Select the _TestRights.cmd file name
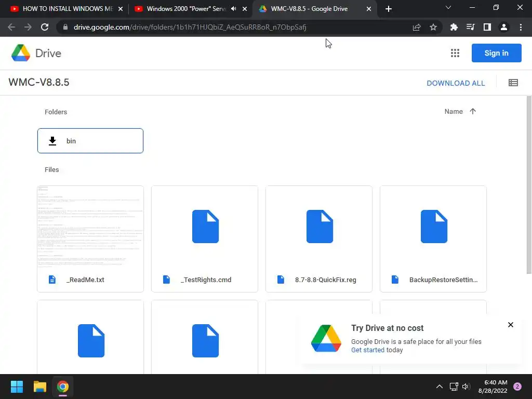532x399 pixels. coord(206,280)
